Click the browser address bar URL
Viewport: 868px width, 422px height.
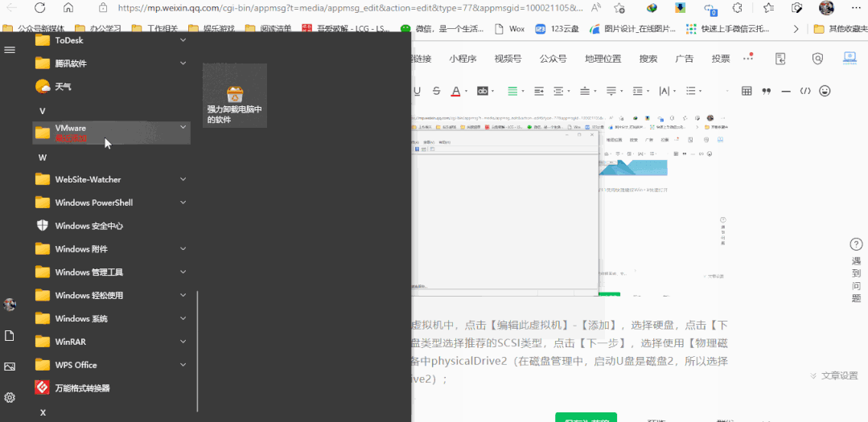pyautogui.click(x=350, y=8)
